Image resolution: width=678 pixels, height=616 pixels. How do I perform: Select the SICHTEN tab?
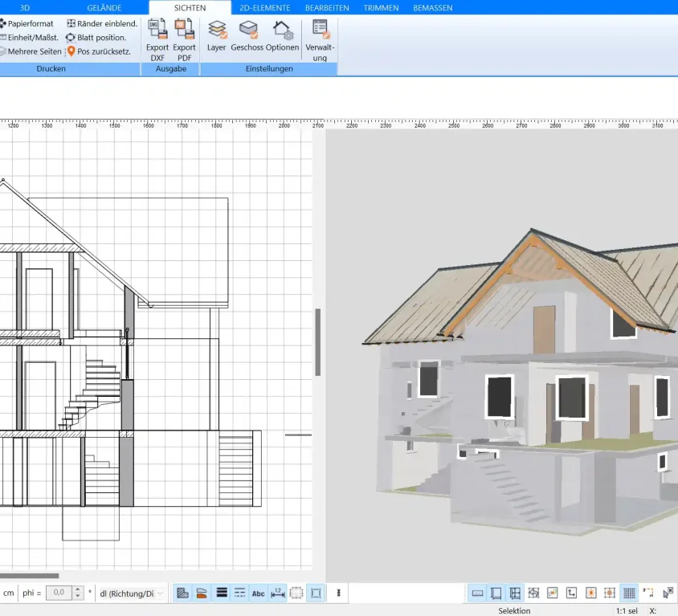pos(190,8)
